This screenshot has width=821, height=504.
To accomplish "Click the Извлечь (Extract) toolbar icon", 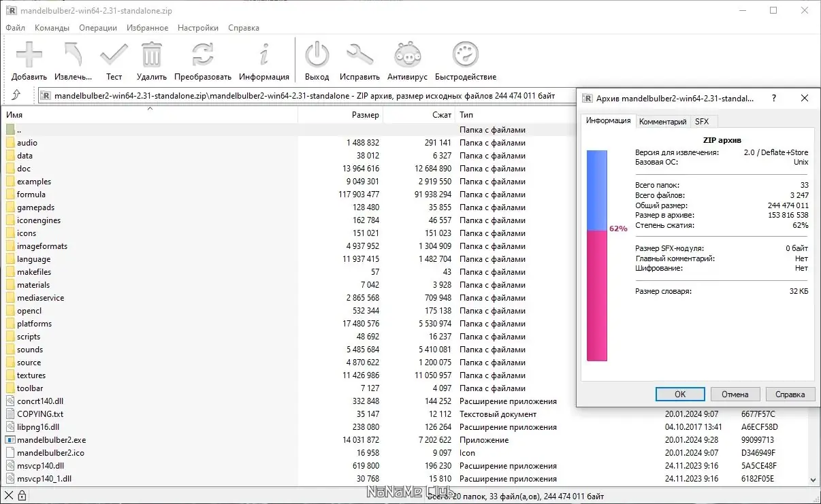I will coord(73,54).
